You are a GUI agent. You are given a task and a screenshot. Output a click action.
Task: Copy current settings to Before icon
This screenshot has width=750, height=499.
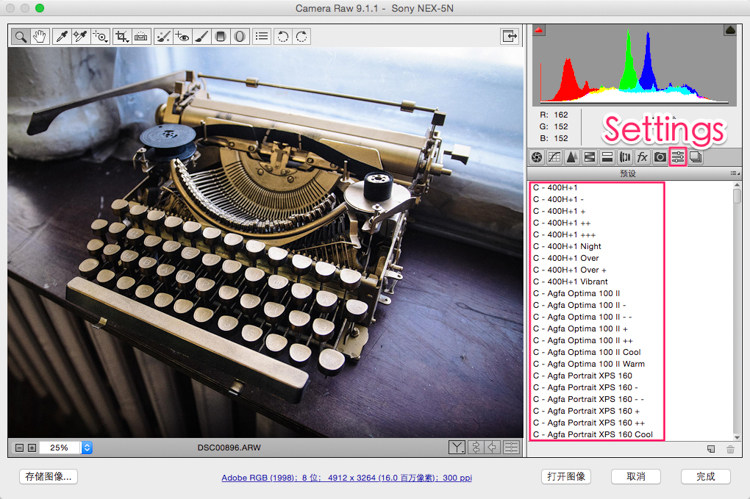[x=493, y=447]
